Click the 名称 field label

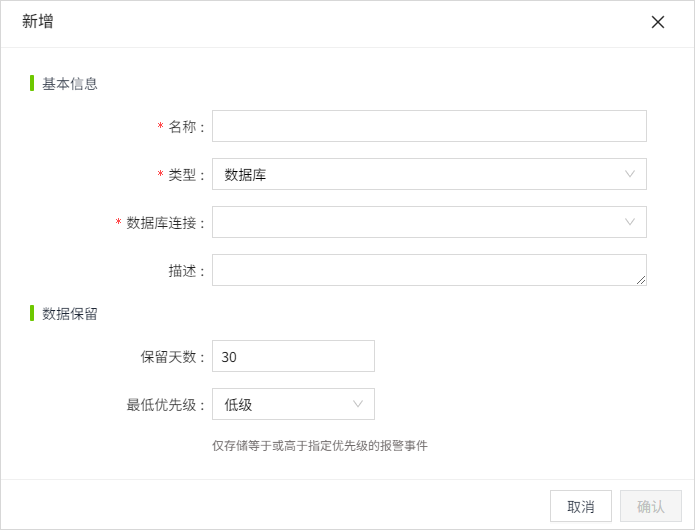[x=185, y=127]
